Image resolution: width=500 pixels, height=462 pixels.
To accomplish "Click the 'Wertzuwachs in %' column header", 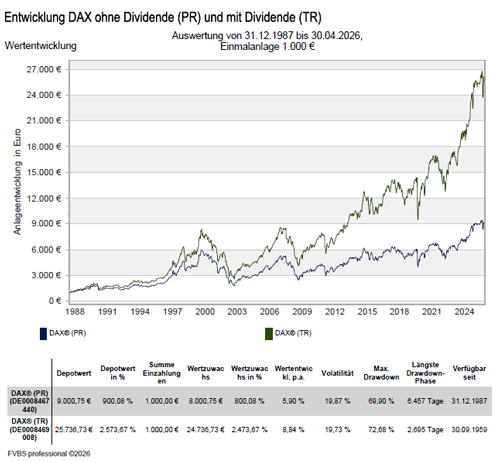I will 250,373.
